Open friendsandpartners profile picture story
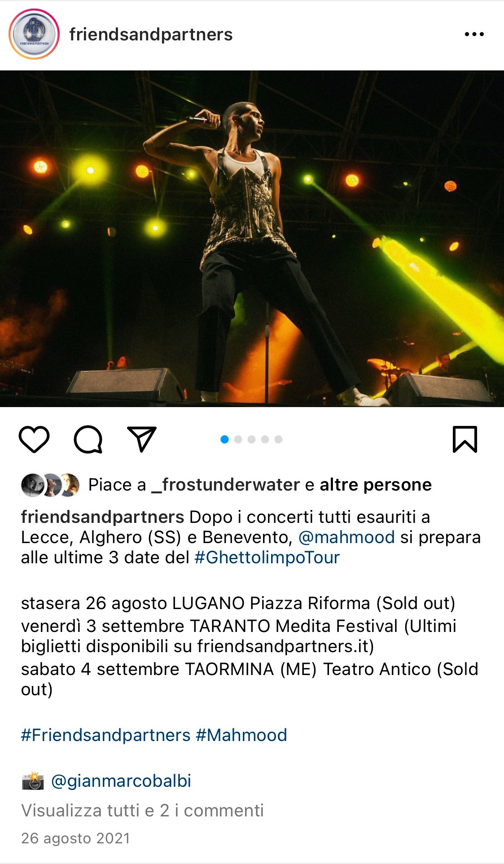The height and width of the screenshot is (864, 504). pyautogui.click(x=34, y=34)
